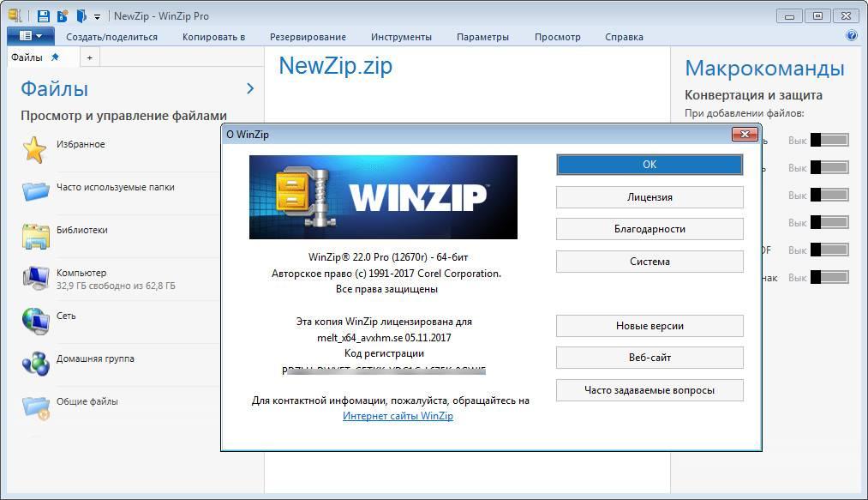Open the Копировать в menu
This screenshot has width=868, height=500.
(213, 37)
